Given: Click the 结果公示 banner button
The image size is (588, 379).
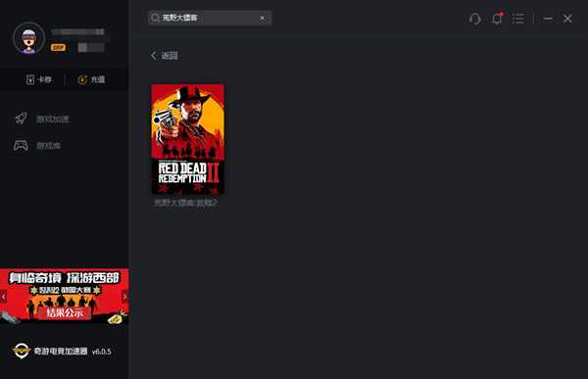Looking at the screenshot, I should [65, 312].
